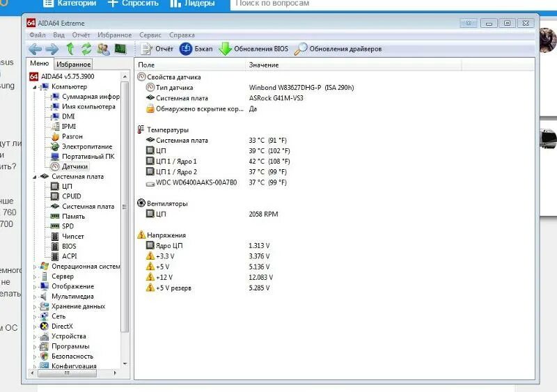Click Тип датчика row in sensor properties
Screen dimensions: 557x392
(250, 88)
